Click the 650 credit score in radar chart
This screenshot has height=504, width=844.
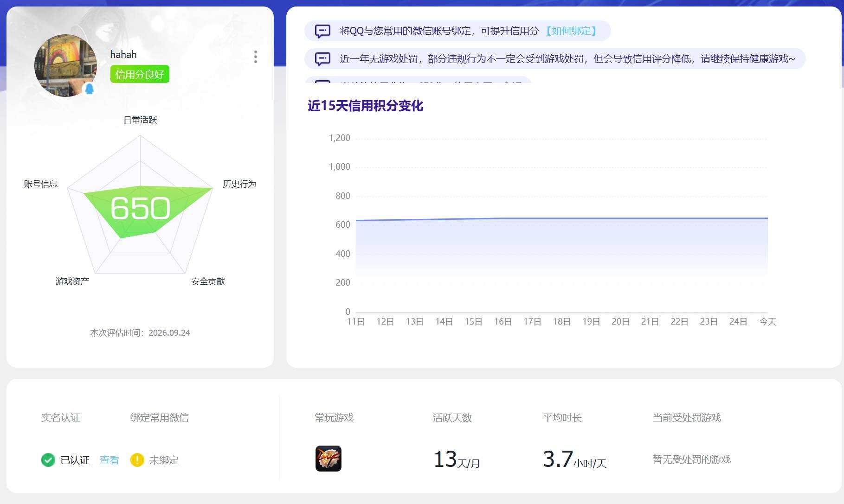140,208
